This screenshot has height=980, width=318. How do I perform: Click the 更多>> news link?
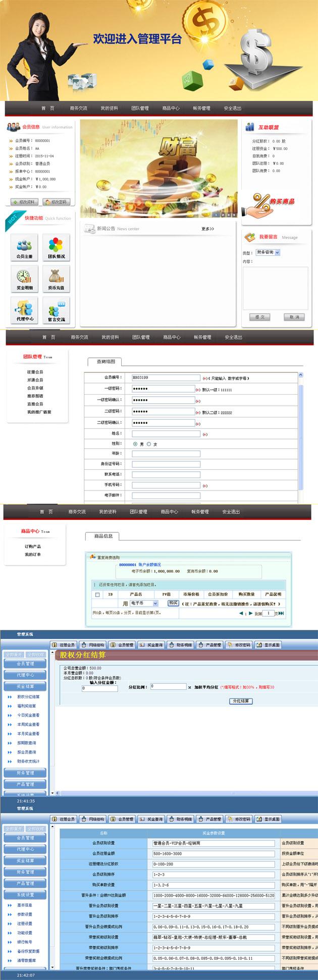(207, 229)
